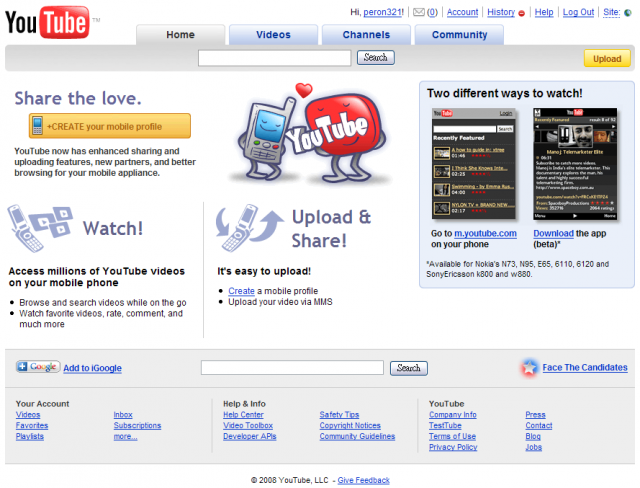Screen dimensions: 640x488
Task: Click 'It's easy to upload!' heading
Action: (x=264, y=271)
